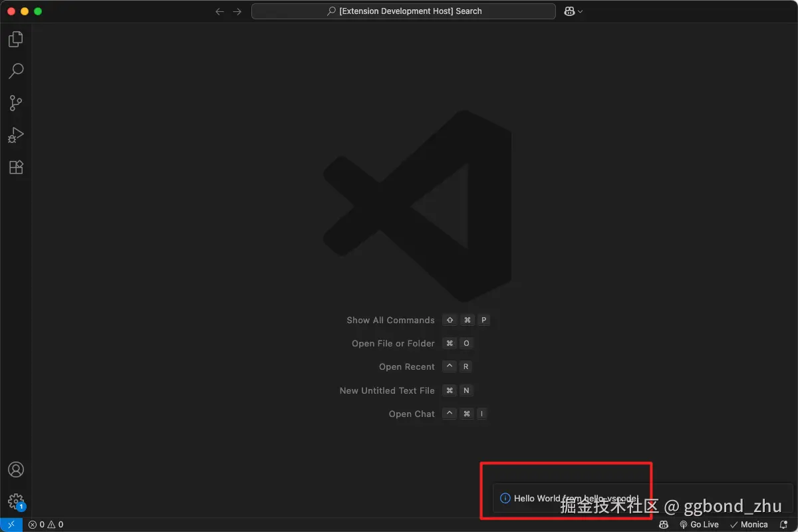The width and height of the screenshot is (798, 532).
Task: Open the Manage gear icon
Action: click(x=16, y=501)
